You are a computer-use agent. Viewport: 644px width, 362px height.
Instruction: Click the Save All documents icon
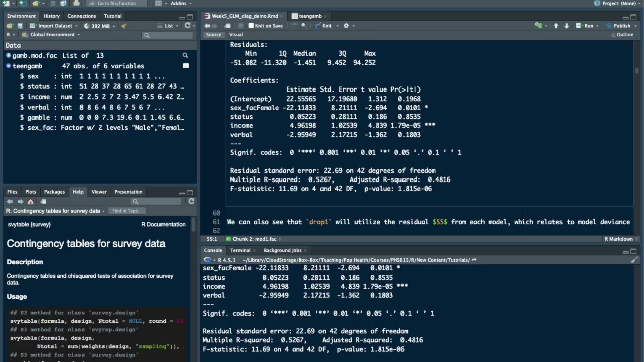pyautogui.click(x=63, y=3)
